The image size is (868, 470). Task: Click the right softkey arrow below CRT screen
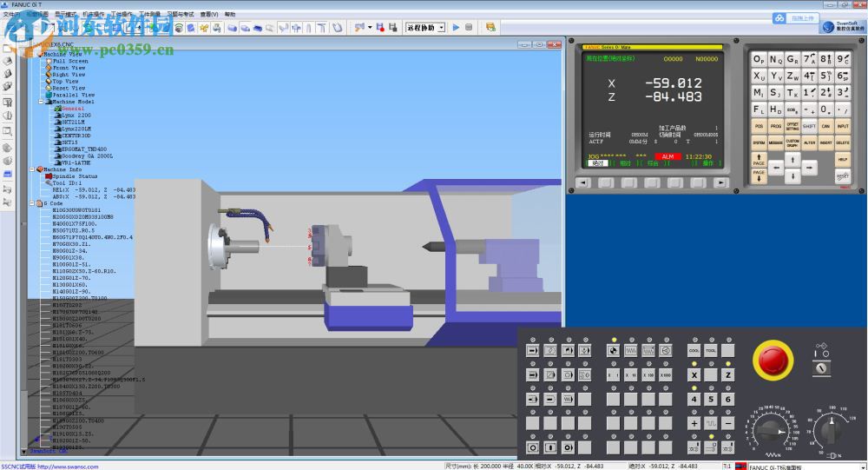720,182
